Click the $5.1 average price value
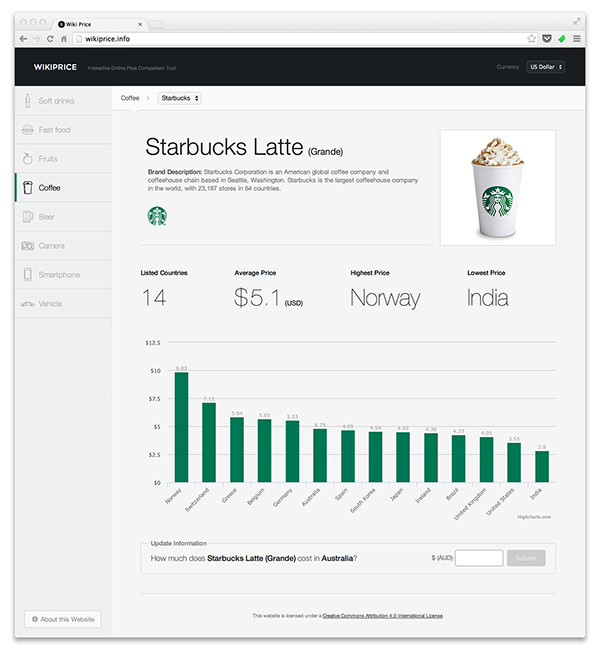 257,298
